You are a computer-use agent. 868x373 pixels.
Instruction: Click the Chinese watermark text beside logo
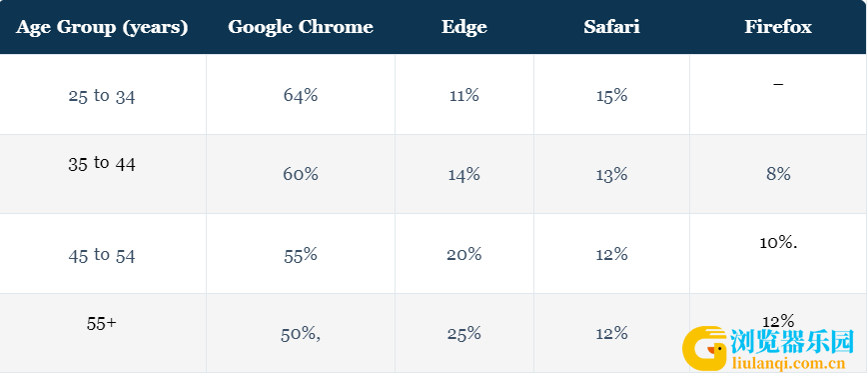click(x=793, y=342)
